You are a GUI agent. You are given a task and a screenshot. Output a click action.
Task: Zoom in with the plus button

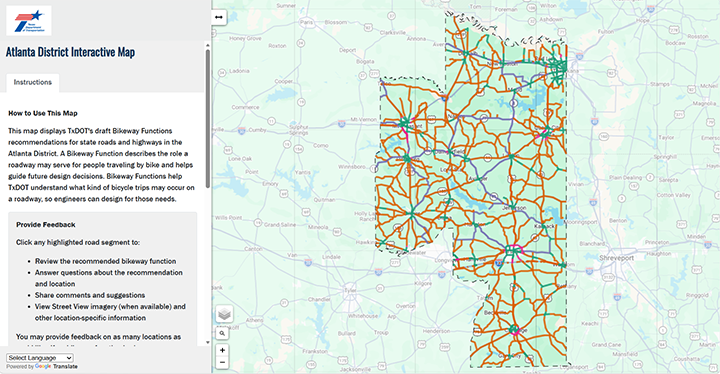coord(222,350)
